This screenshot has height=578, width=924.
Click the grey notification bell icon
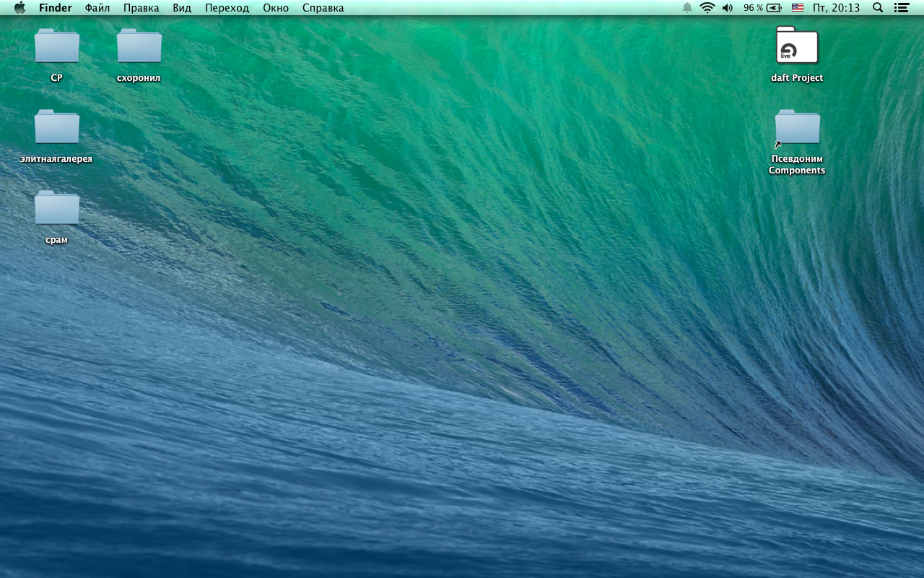pos(687,8)
